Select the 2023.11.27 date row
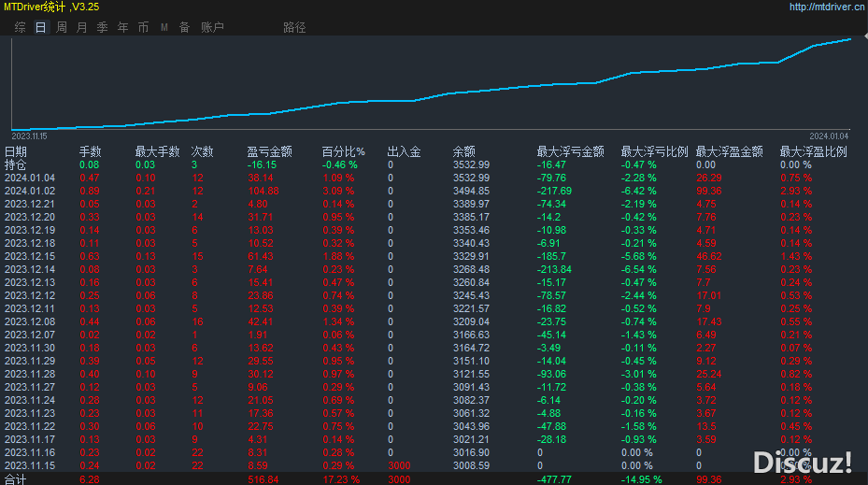Screen dimensions: 868x485 click(434, 388)
